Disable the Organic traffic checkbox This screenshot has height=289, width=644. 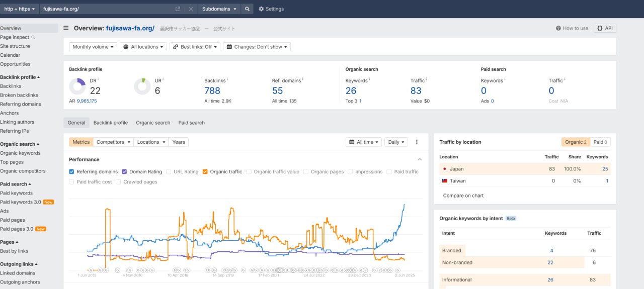[x=205, y=172]
